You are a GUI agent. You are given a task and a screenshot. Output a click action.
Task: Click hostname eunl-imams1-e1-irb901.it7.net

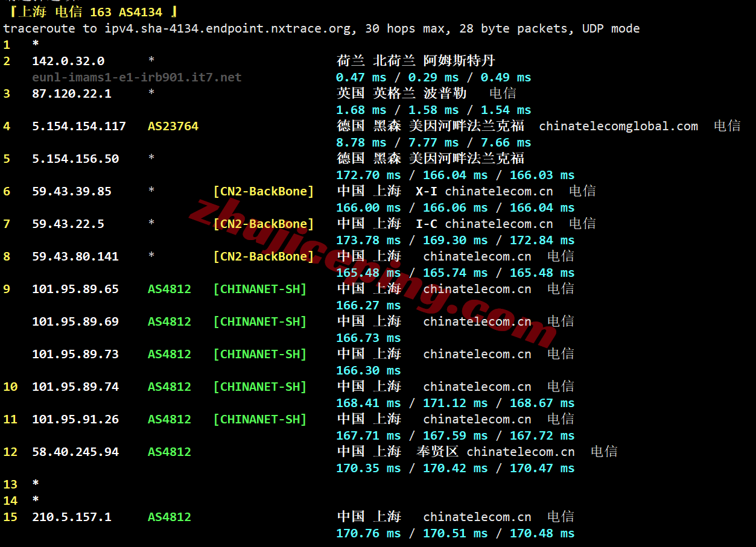(x=137, y=77)
